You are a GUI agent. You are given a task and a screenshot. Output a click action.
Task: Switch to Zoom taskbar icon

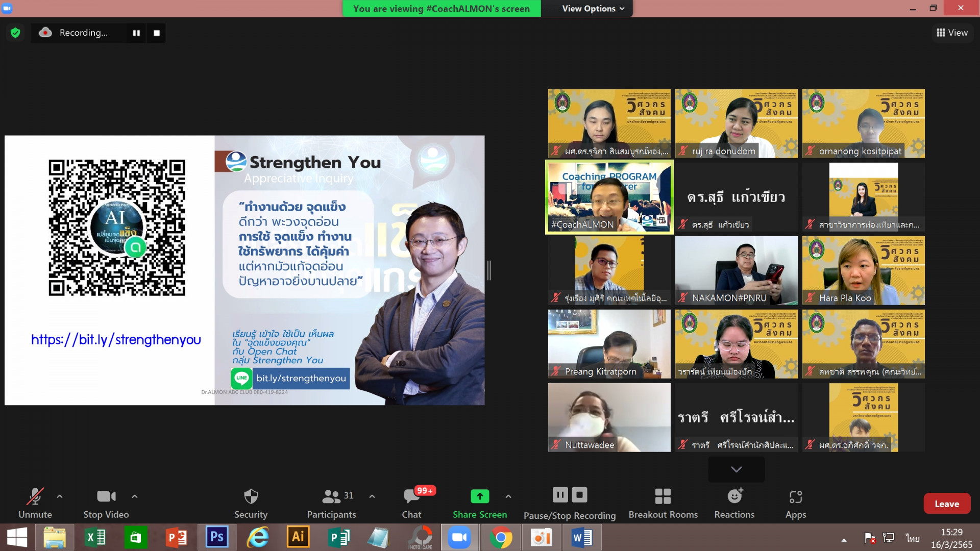tap(460, 538)
